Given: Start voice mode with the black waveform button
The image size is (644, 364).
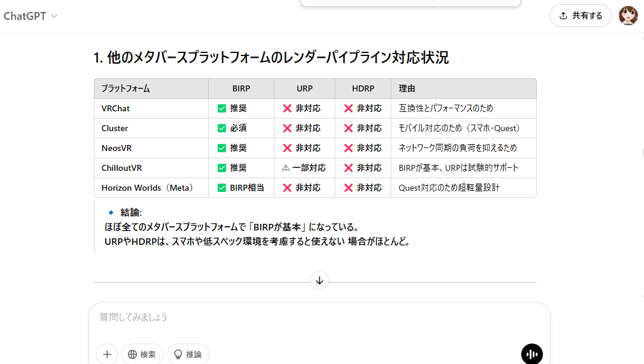Looking at the screenshot, I should coord(532,354).
